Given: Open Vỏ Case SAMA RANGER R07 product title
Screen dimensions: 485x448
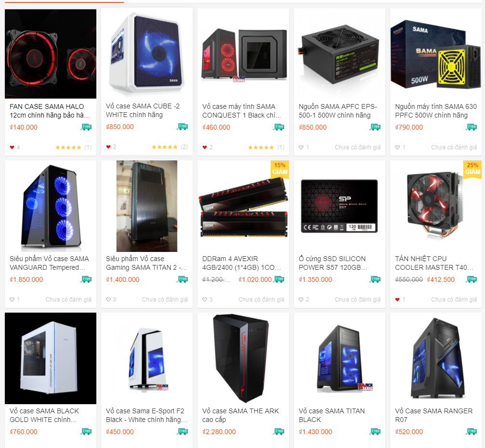Looking at the screenshot, I should (x=433, y=415).
